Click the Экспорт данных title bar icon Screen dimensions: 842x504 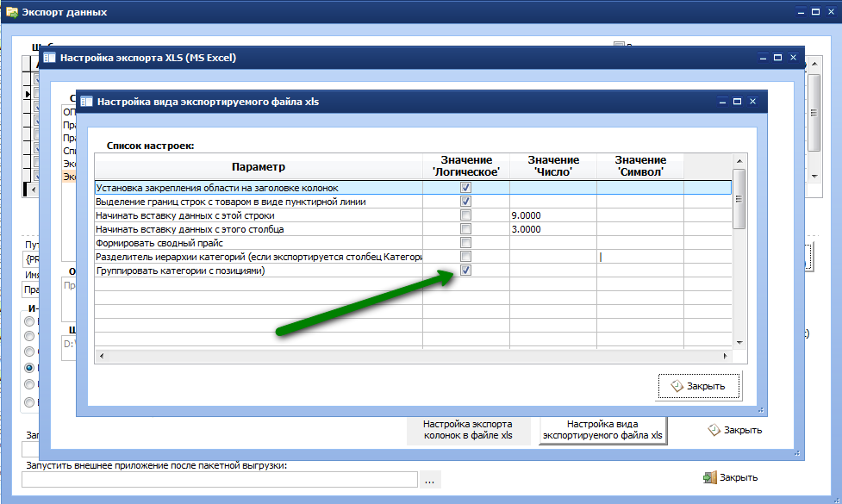[x=12, y=12]
